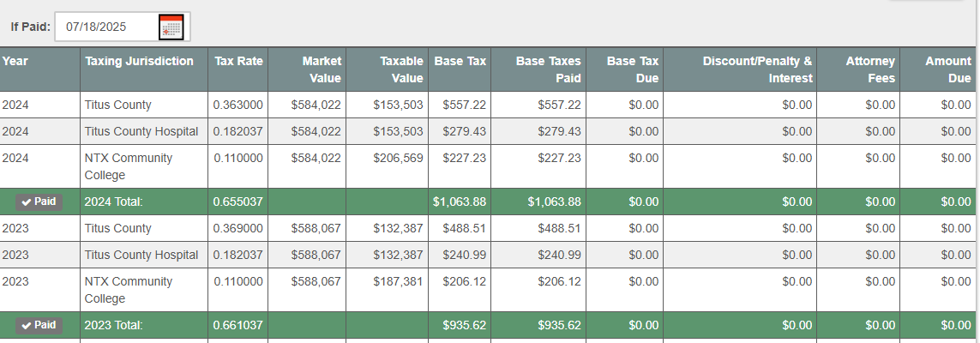Open the If Paid calendar picker icon
Screen dimensions: 980x343
tap(171, 27)
